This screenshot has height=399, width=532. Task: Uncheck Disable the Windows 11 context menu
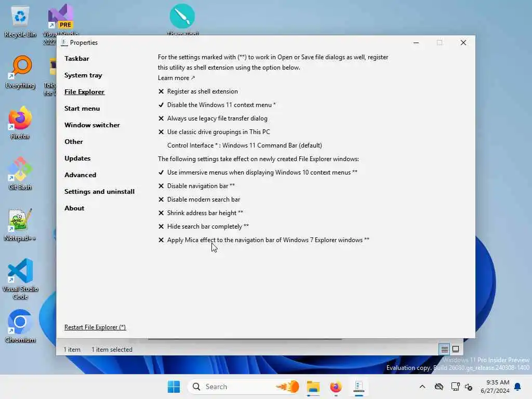tap(217, 105)
